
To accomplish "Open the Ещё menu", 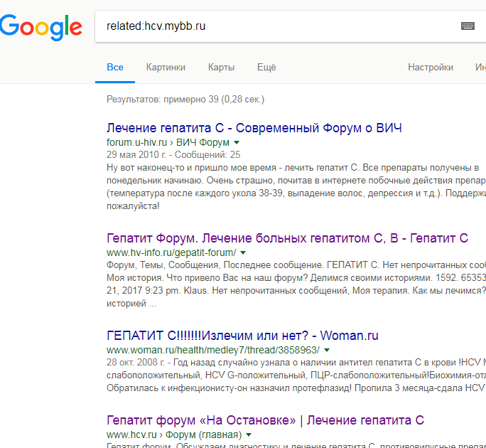I will (x=266, y=68).
